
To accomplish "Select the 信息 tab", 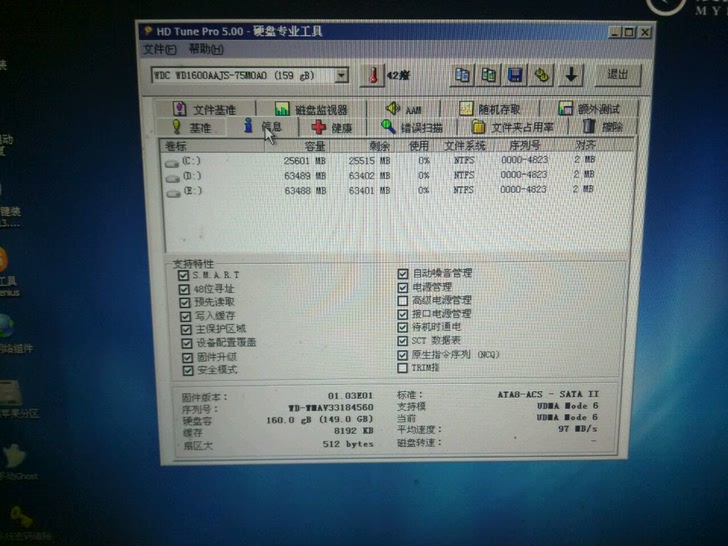I will [x=263, y=126].
